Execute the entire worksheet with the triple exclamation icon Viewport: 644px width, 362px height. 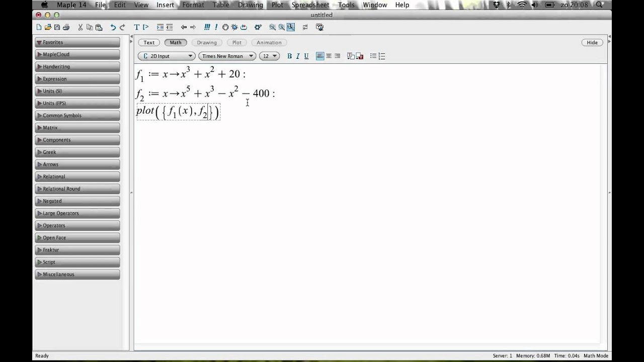(207, 27)
